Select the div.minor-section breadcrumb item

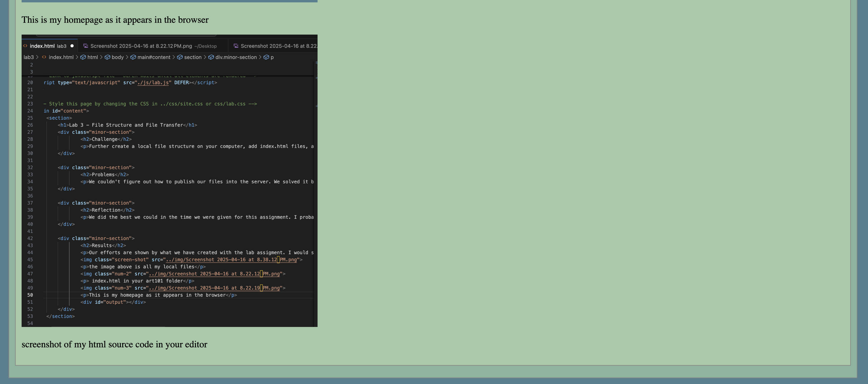pos(236,57)
